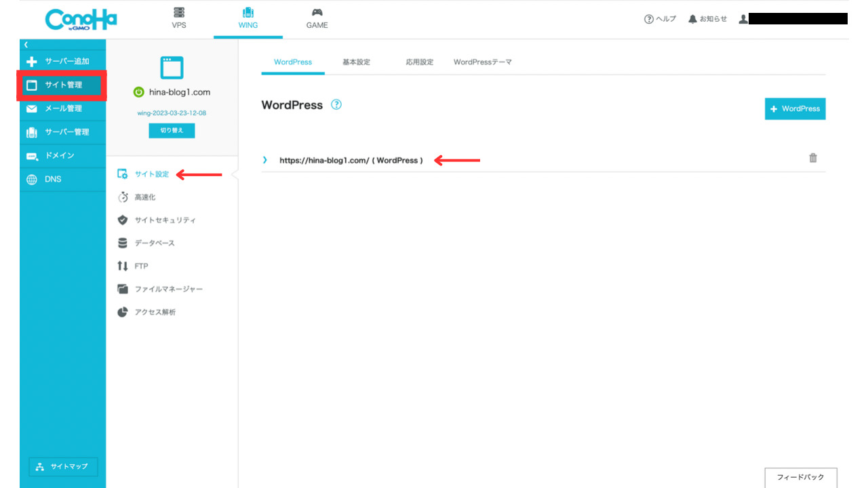
Task: Click the ConoHa logo
Action: point(81,19)
